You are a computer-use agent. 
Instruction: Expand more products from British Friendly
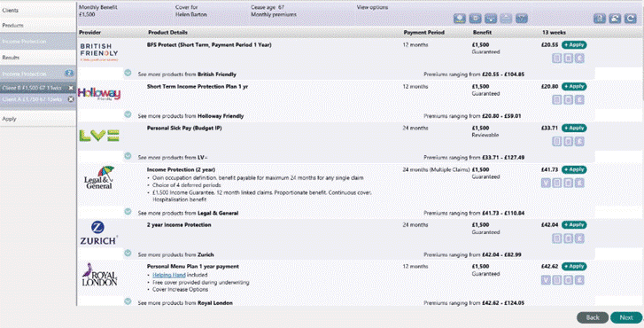pyautogui.click(x=128, y=73)
